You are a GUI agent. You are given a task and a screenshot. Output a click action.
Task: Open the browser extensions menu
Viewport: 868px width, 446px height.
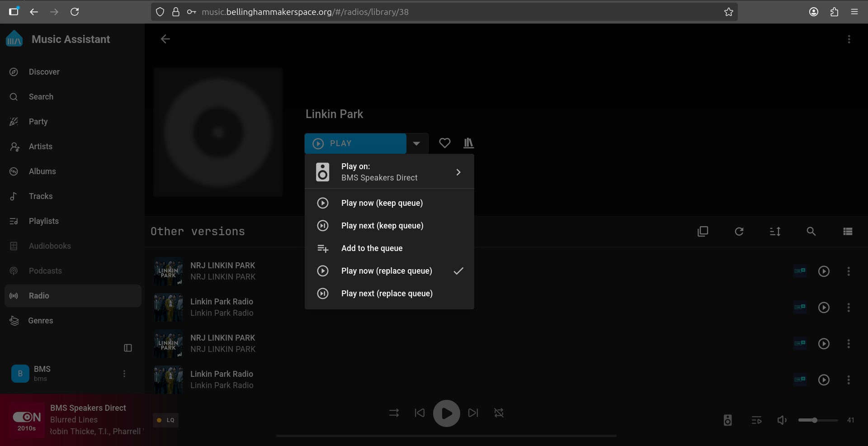click(834, 12)
